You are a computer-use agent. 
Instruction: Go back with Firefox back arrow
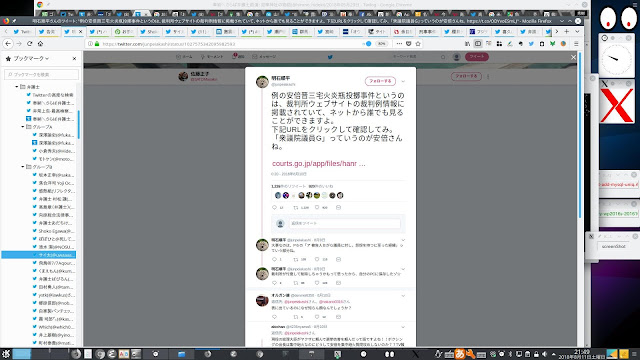[x=8, y=44]
